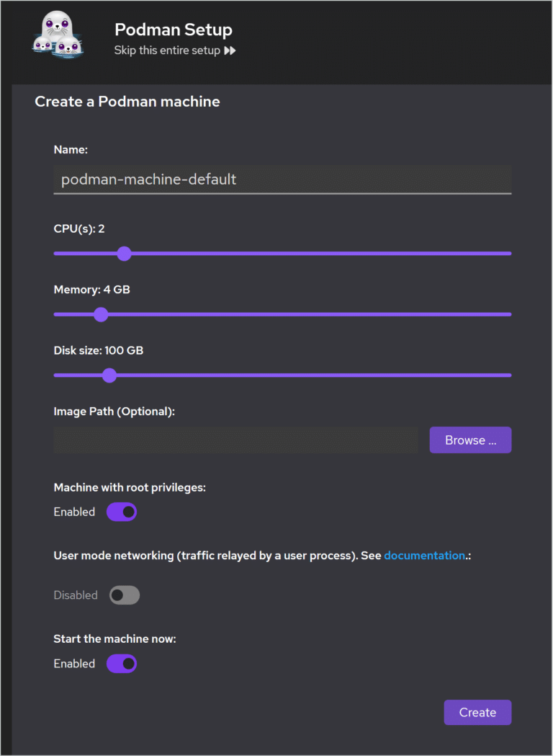
Task: Click inside the Image Path field
Action: (235, 440)
